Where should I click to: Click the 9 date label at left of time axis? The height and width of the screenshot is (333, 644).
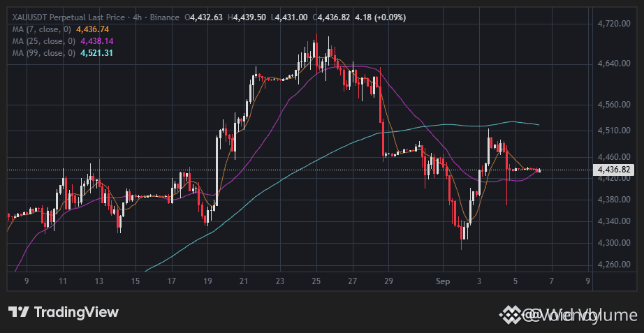pyautogui.click(x=27, y=281)
